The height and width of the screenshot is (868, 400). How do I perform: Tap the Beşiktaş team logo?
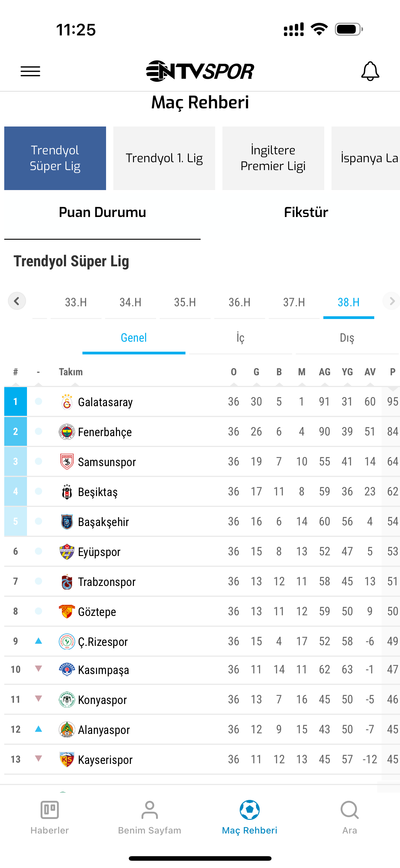point(67,492)
